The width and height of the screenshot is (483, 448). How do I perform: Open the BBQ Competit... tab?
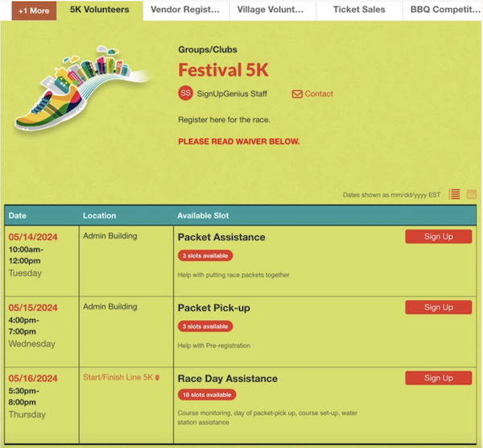pyautogui.click(x=442, y=10)
